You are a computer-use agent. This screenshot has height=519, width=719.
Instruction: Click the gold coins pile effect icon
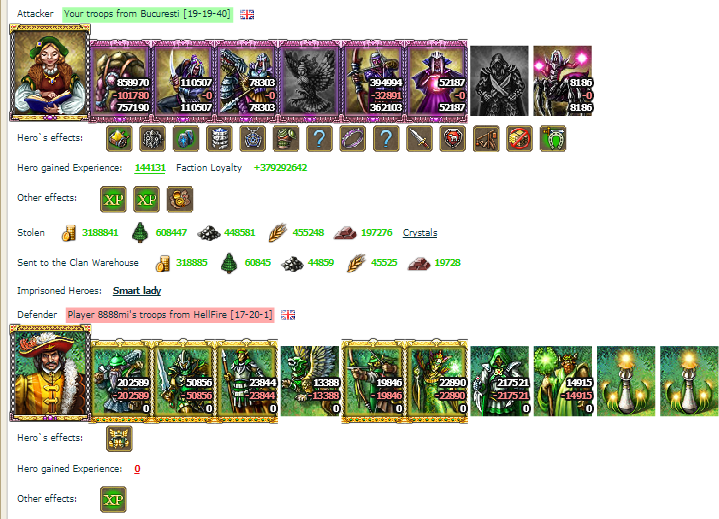[x=180, y=199]
